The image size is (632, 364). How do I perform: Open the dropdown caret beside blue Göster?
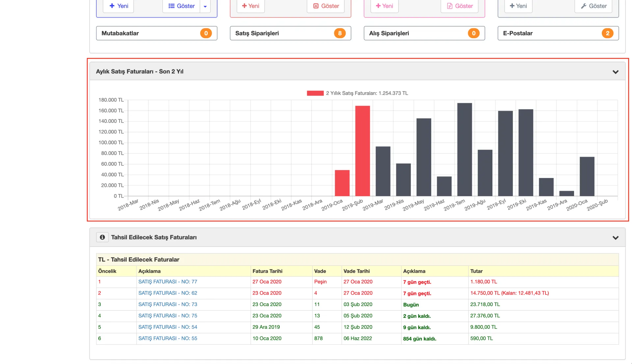pos(205,6)
